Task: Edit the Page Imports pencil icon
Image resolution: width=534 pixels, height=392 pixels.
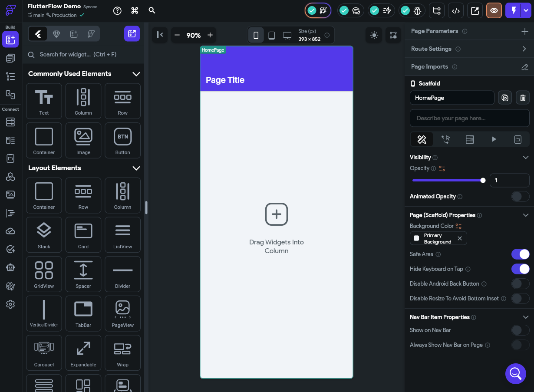Action: (x=524, y=67)
